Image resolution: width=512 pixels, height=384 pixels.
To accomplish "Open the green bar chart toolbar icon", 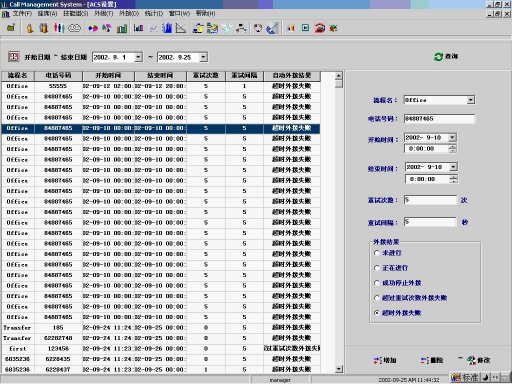I will 122,28.
